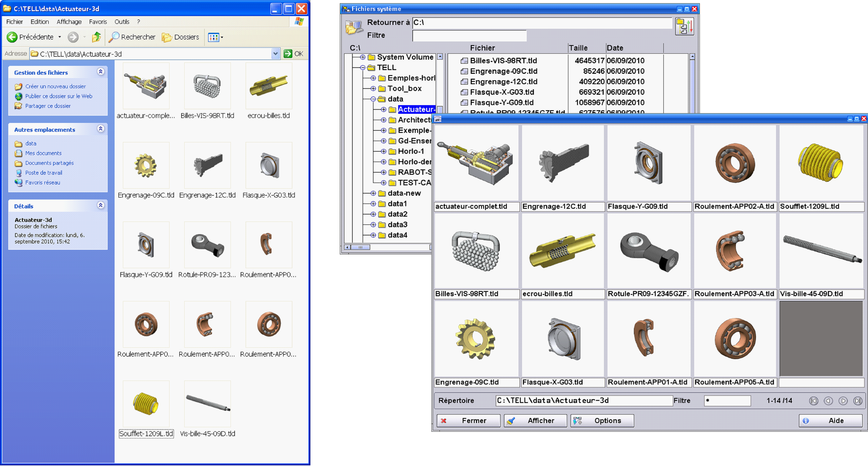This screenshot has width=868, height=466.
Task: Go to next thumbnail page
Action: [x=843, y=401]
